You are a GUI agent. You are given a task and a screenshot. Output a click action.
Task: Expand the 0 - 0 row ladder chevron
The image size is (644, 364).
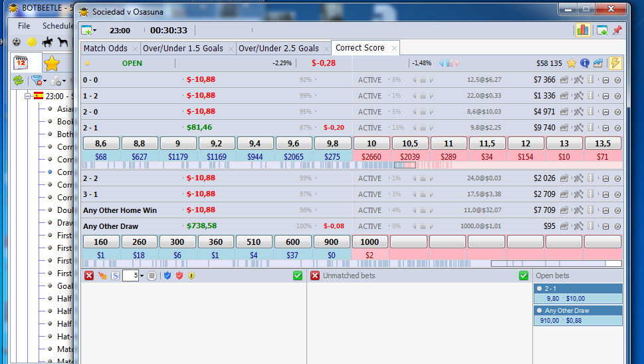point(606,81)
